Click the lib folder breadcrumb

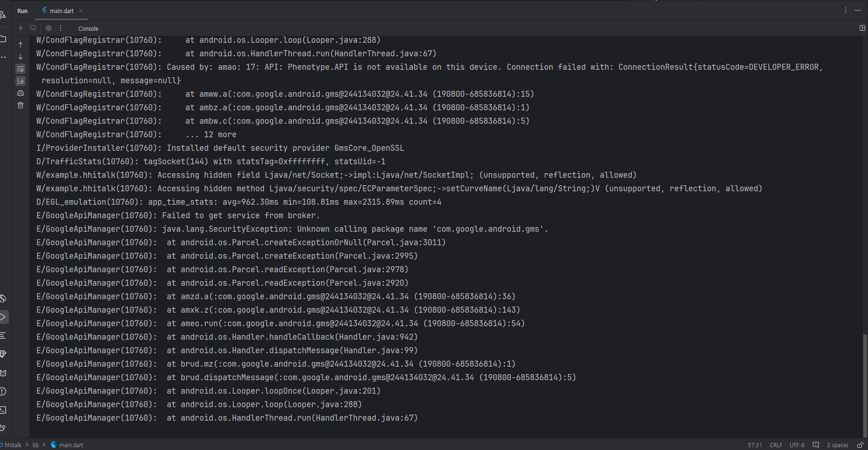35,445
